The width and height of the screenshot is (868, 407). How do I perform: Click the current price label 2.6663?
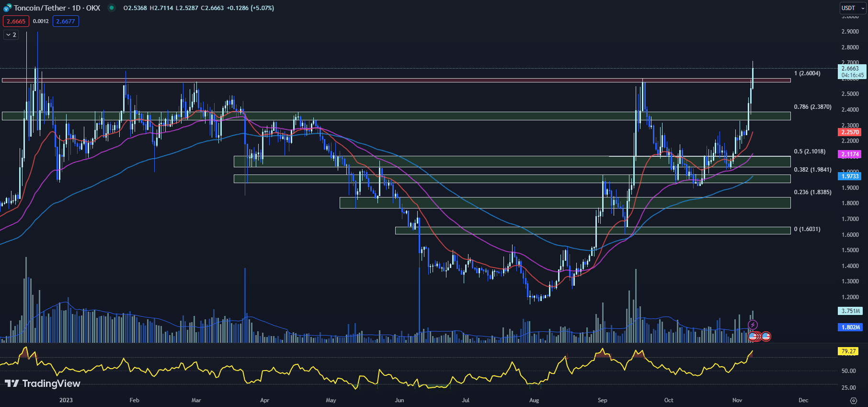point(851,69)
